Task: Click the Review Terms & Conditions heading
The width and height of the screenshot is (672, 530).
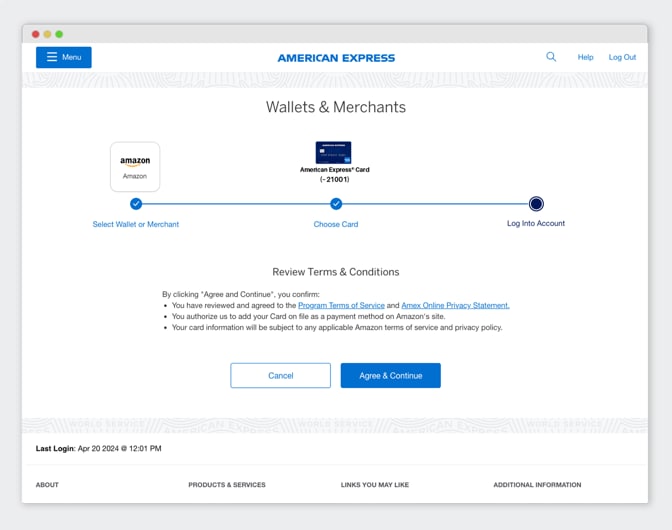Action: pyautogui.click(x=336, y=272)
